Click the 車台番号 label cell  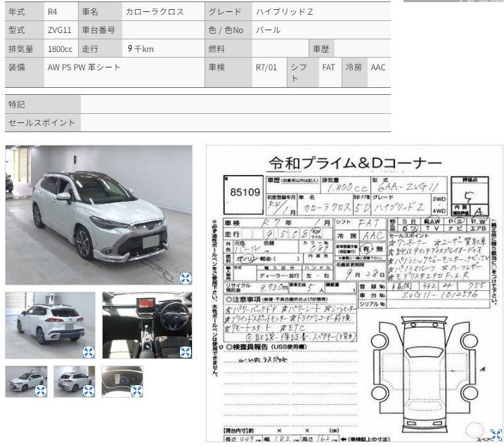tap(101, 30)
